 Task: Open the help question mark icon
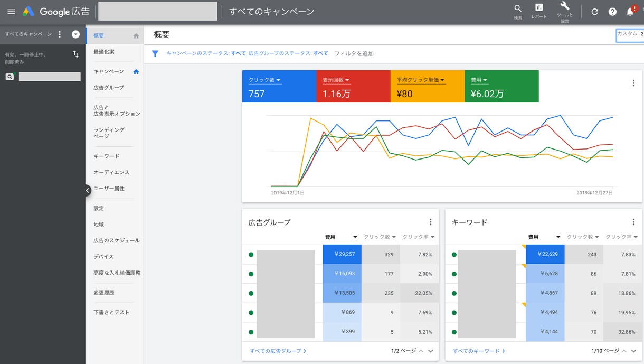pos(612,12)
